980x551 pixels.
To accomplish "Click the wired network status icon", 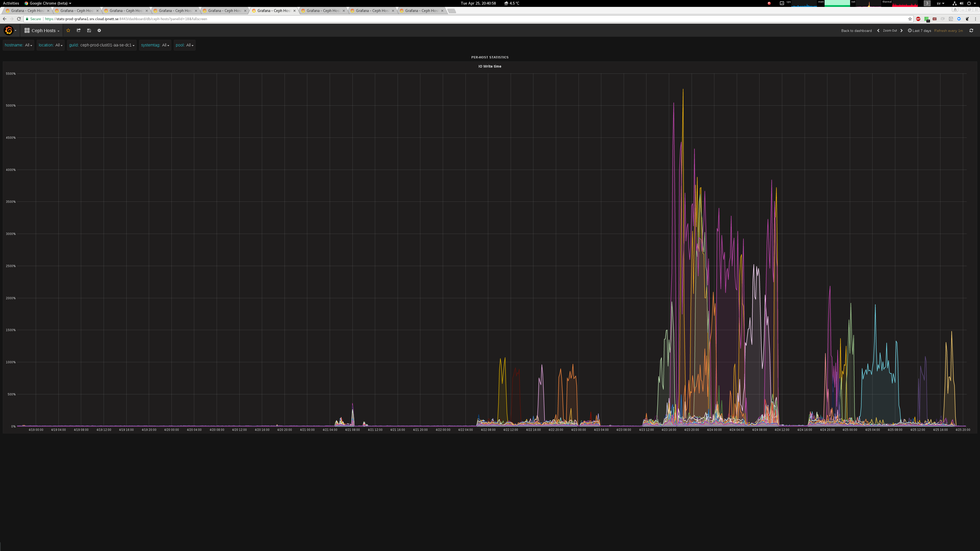I will point(954,3).
